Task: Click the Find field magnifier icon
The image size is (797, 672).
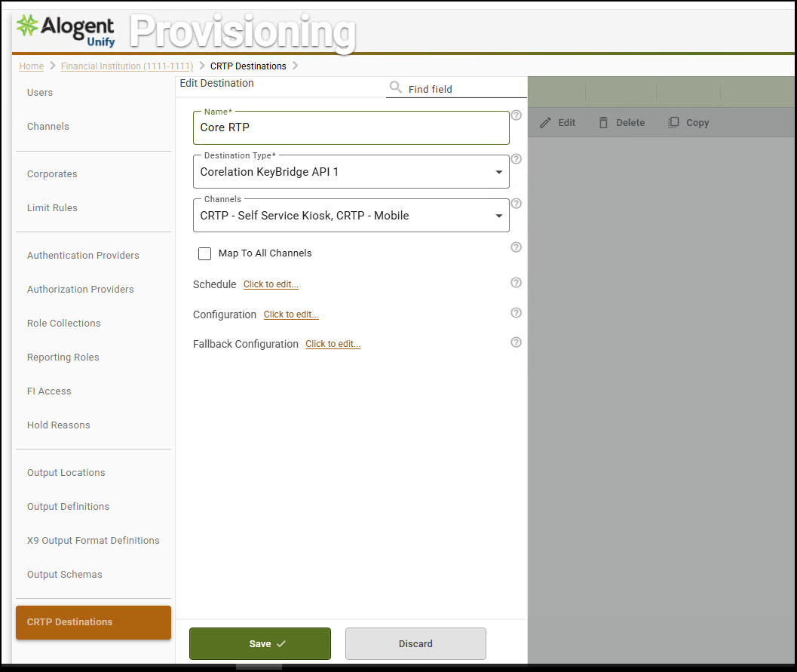Action: [x=395, y=88]
